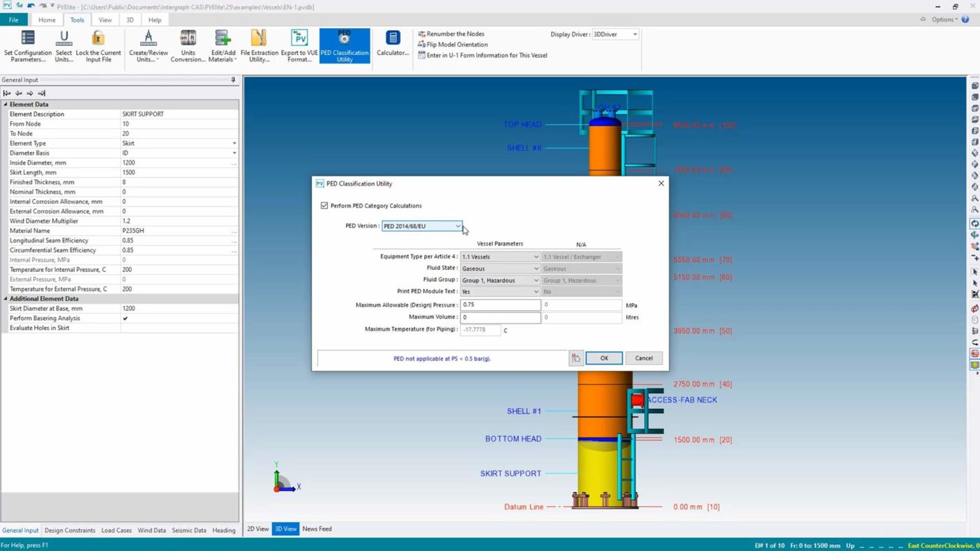This screenshot has width=980, height=551.
Task: Click the Maximum Allowable Design Pressure field
Action: [499, 305]
